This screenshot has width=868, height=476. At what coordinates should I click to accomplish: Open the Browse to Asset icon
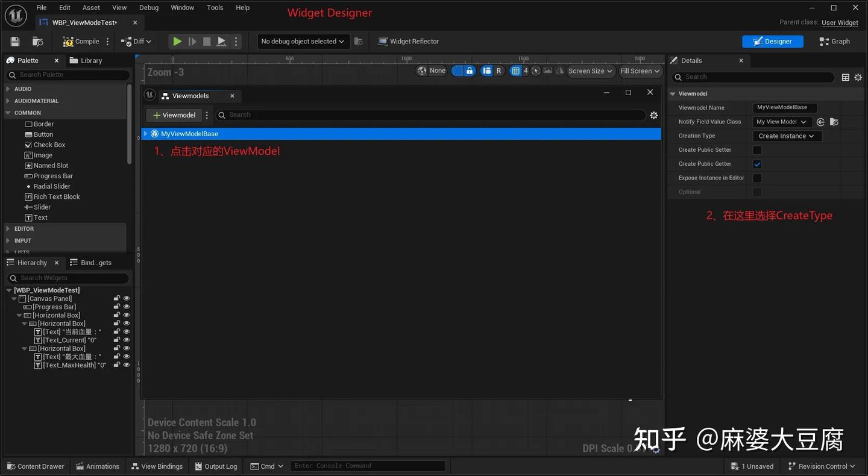click(x=834, y=122)
